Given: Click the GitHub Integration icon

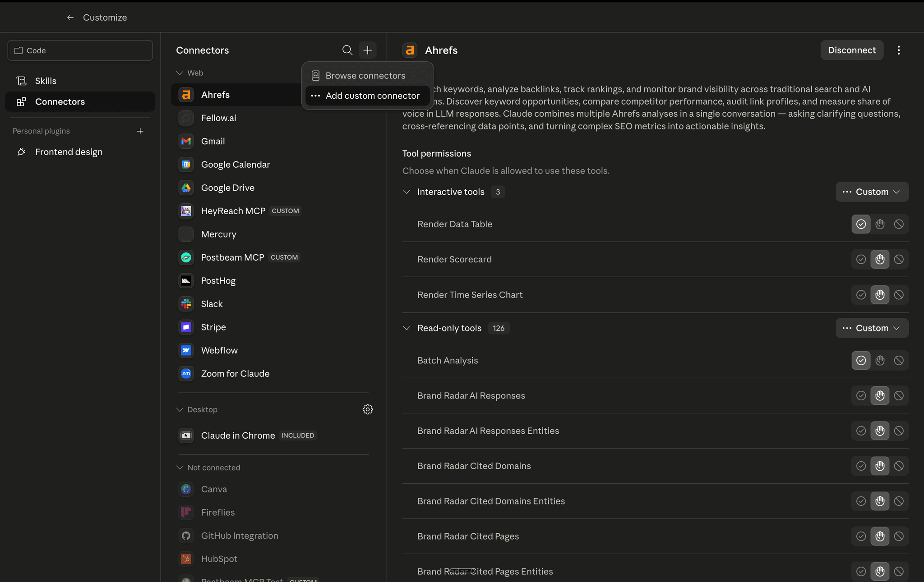Looking at the screenshot, I should [186, 536].
